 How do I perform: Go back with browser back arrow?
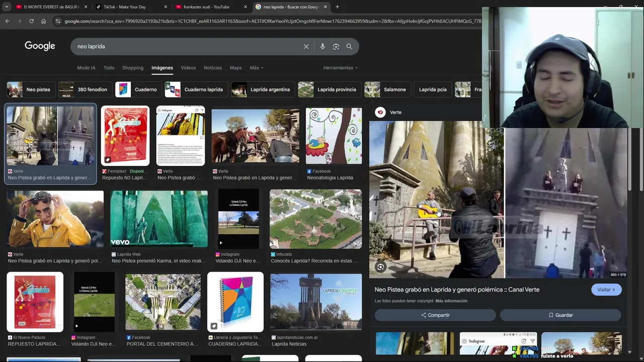tap(7, 21)
